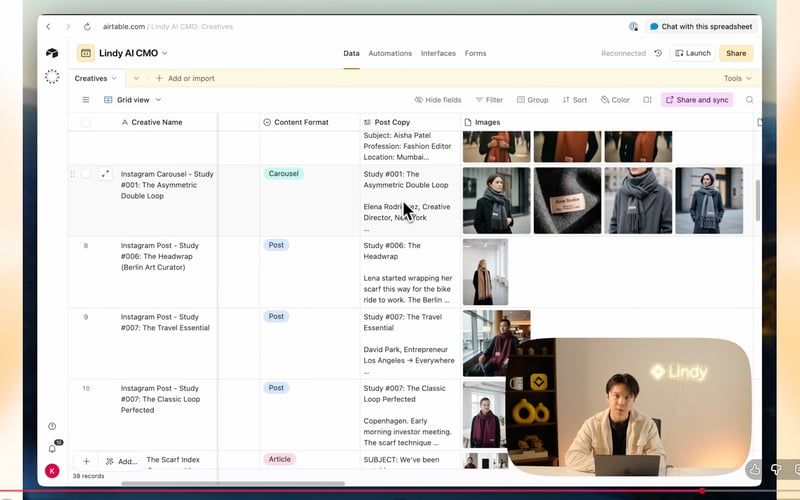Image resolution: width=800 pixels, height=500 pixels.
Task: Add a new record with plus icon
Action: point(86,461)
